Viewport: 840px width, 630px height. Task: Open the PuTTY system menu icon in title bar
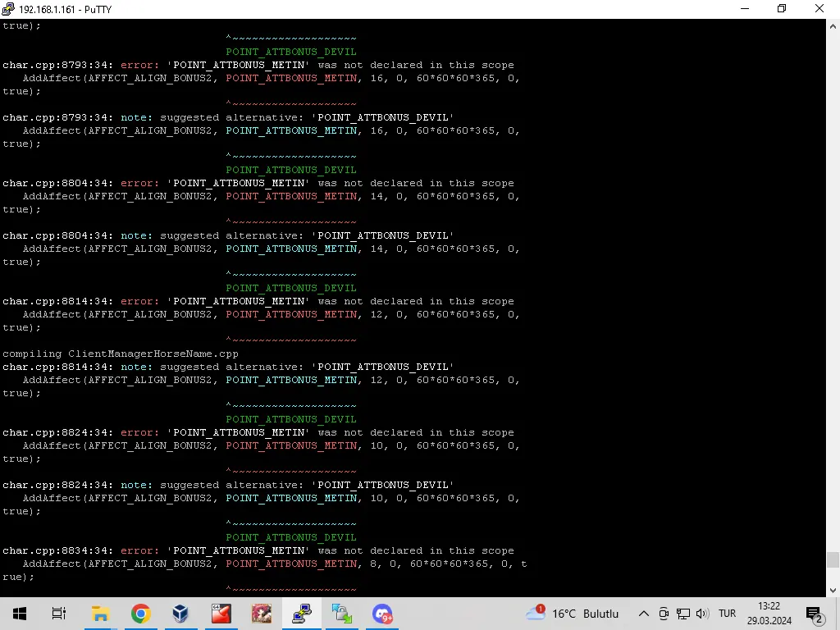click(8, 9)
